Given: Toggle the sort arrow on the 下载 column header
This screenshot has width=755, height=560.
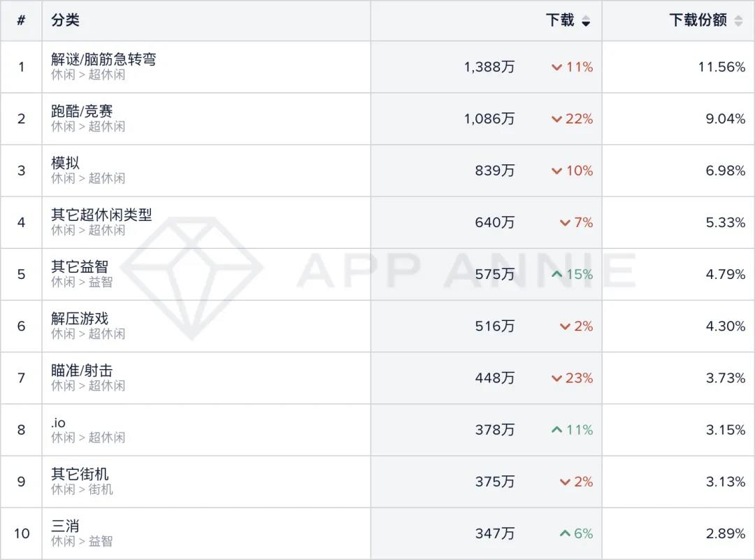Looking at the screenshot, I should [586, 20].
